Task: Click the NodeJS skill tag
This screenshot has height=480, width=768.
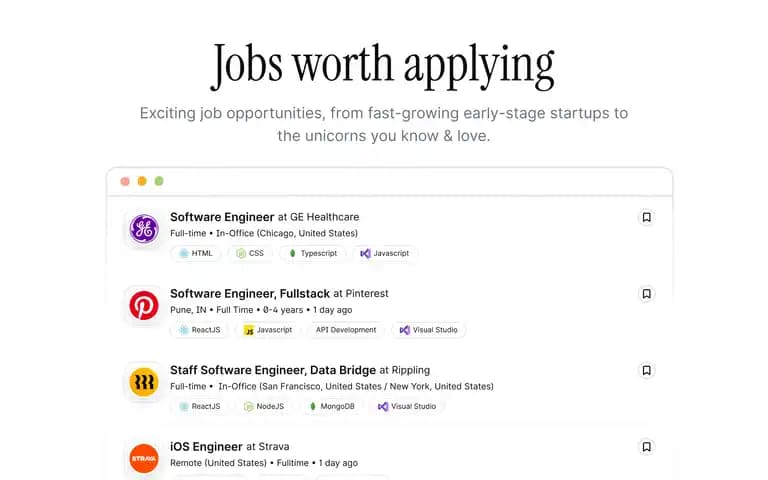Action: coord(264,406)
